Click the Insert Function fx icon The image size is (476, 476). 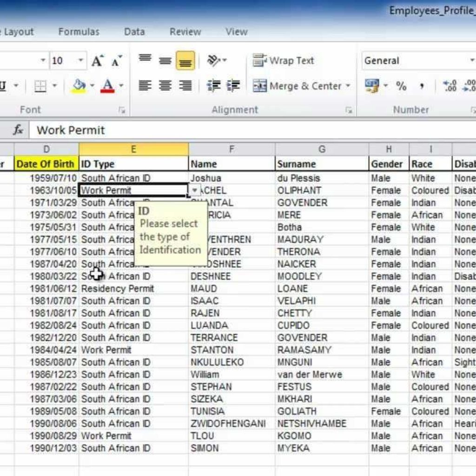(18, 130)
